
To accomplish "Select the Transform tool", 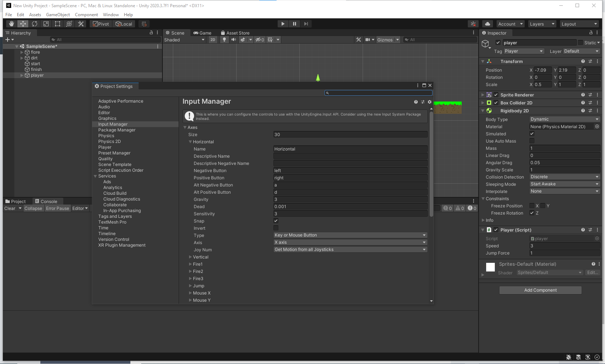I will [x=69, y=24].
